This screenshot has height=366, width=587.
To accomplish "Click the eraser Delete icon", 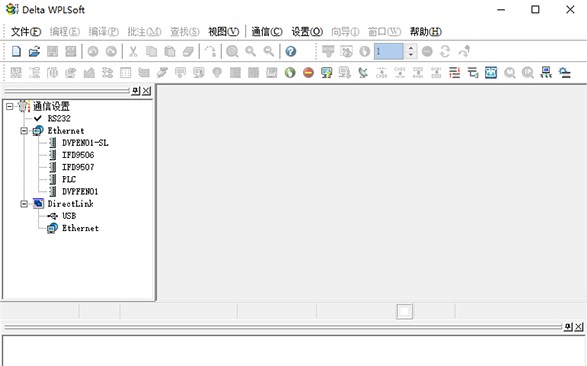I will [188, 51].
